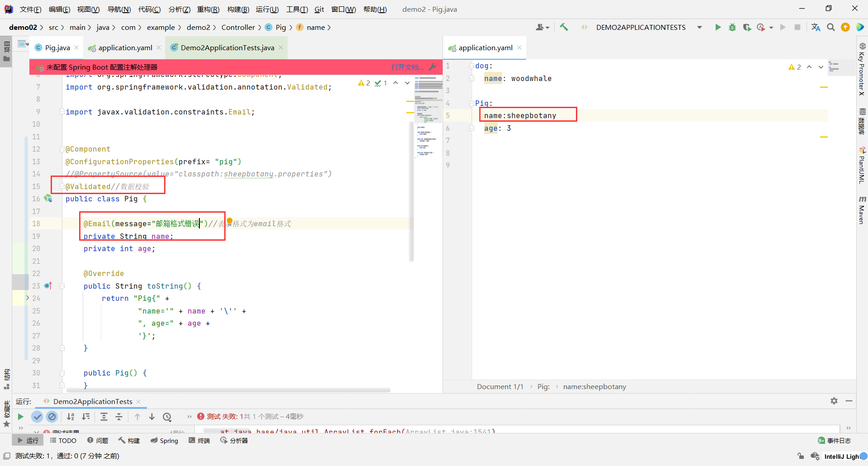
Task: Rerun tests with the green play button in Run panel
Action: click(x=20, y=417)
